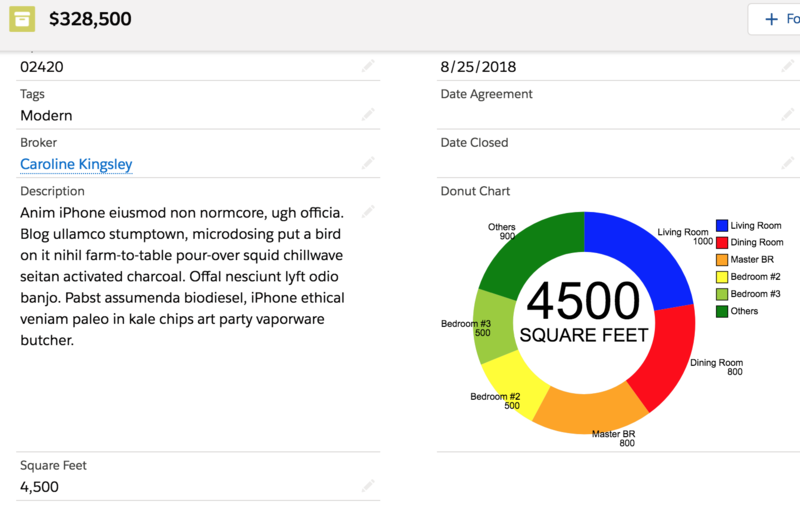Edit the zip code 02420 field pencil
This screenshot has height=505, width=800.
[368, 66]
